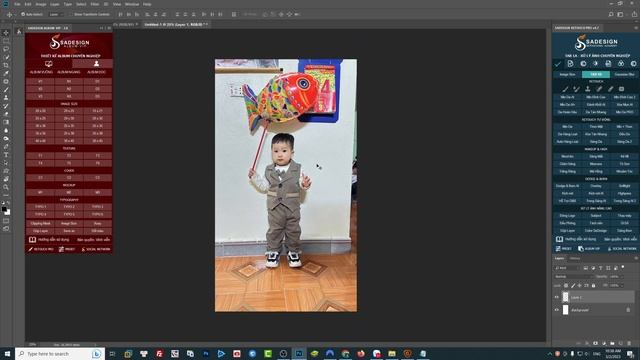640x360 pixels.
Task: Select the Lasso tool
Action: [6, 49]
